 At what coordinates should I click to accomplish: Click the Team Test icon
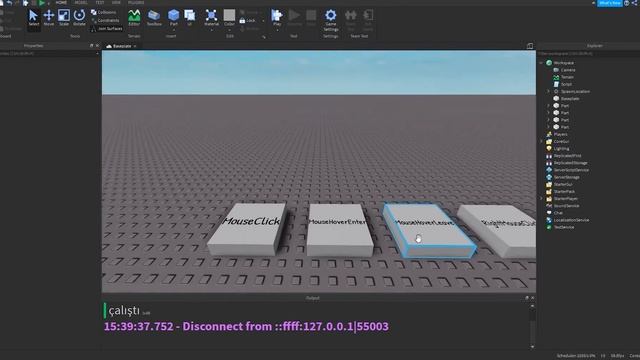350,20
